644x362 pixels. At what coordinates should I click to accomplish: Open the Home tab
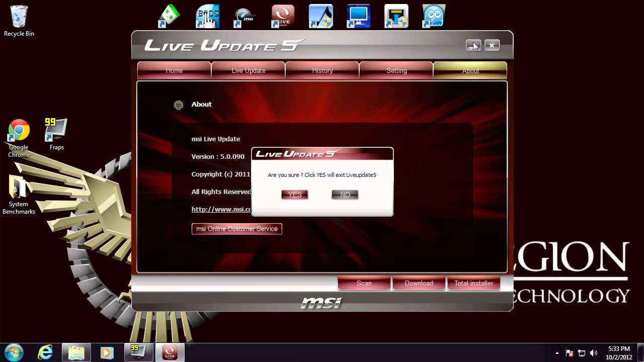coord(174,70)
